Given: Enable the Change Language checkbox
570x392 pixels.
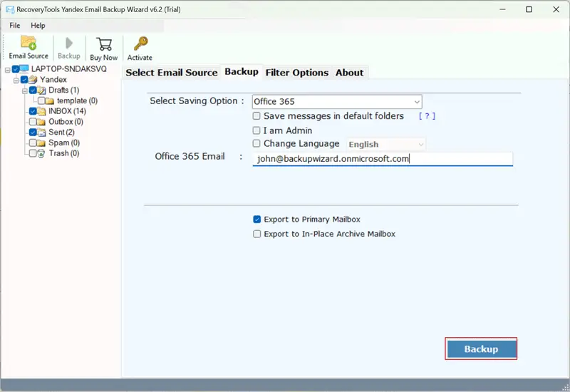Looking at the screenshot, I should [x=256, y=144].
